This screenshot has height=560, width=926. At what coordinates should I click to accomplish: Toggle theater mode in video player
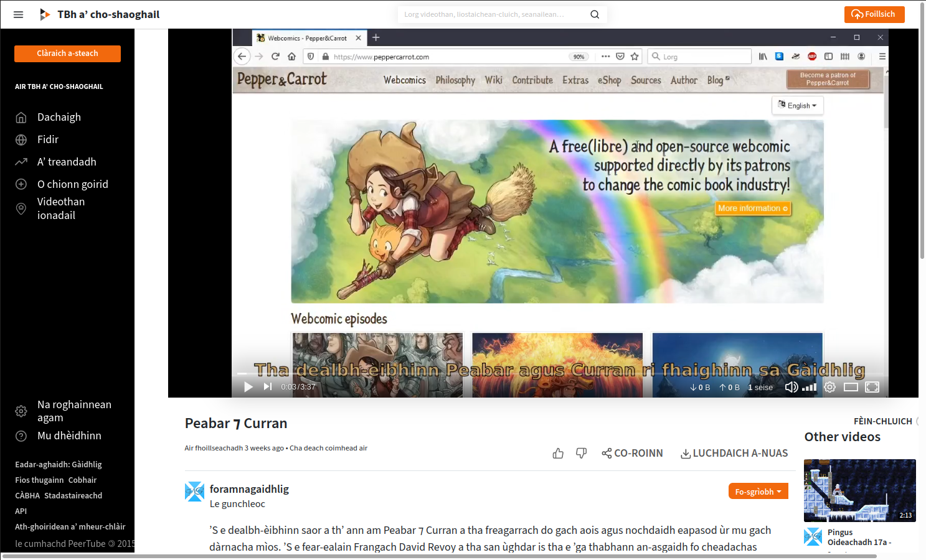point(851,387)
